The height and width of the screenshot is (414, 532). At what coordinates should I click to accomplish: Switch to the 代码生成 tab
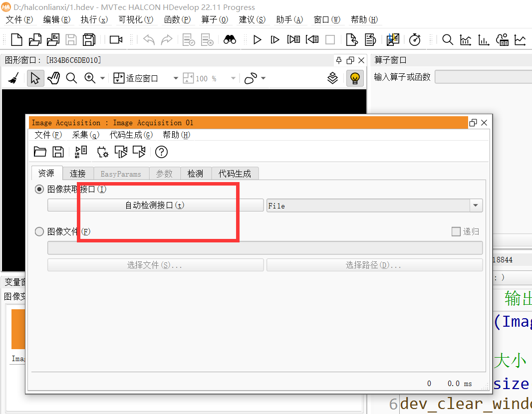click(x=235, y=174)
